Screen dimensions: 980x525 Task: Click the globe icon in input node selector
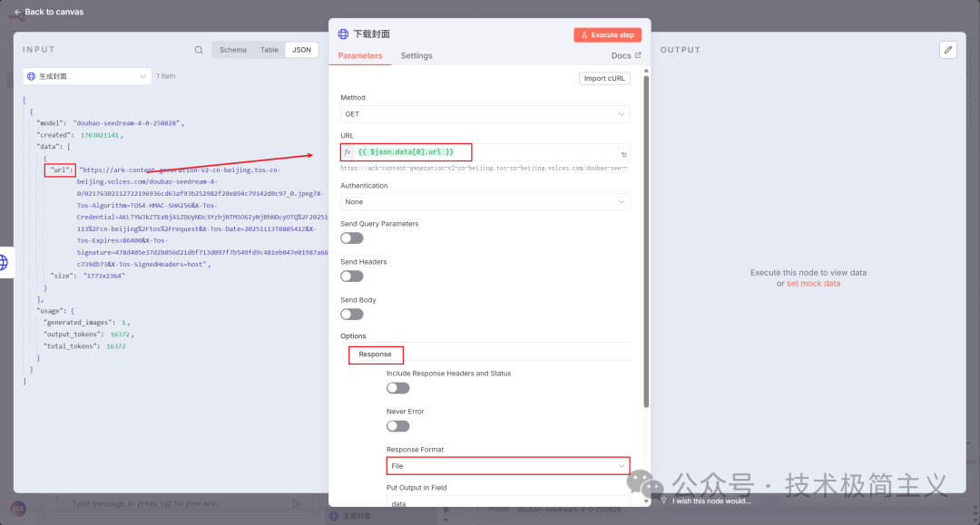tap(31, 76)
